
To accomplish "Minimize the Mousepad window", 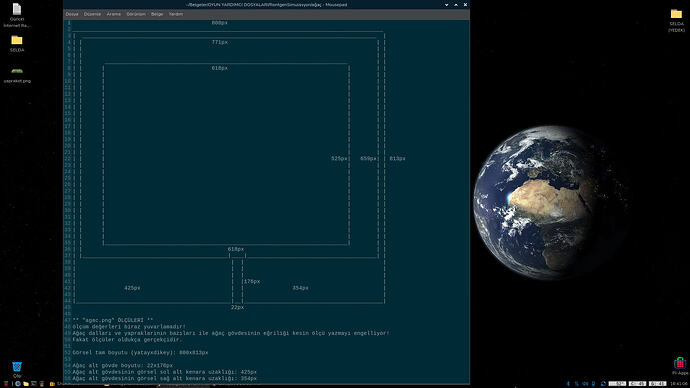I will tap(446, 5).
